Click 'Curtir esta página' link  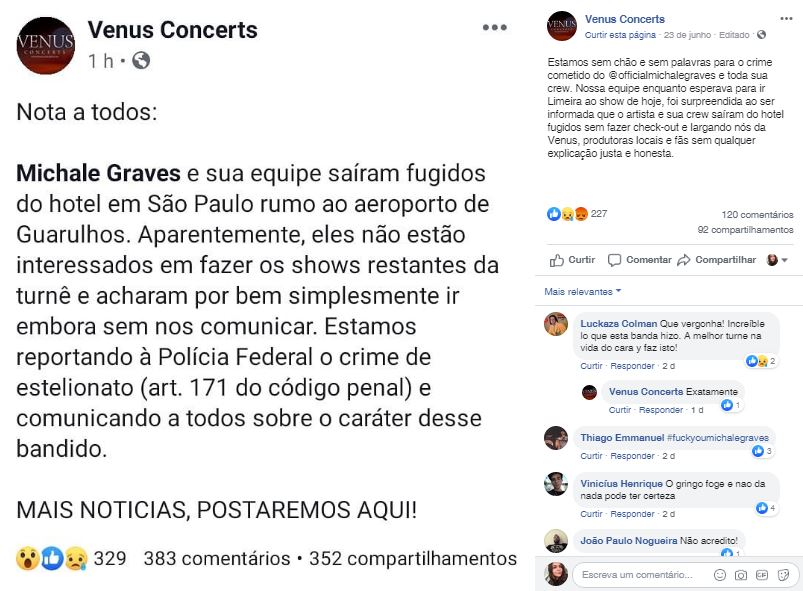(x=620, y=34)
